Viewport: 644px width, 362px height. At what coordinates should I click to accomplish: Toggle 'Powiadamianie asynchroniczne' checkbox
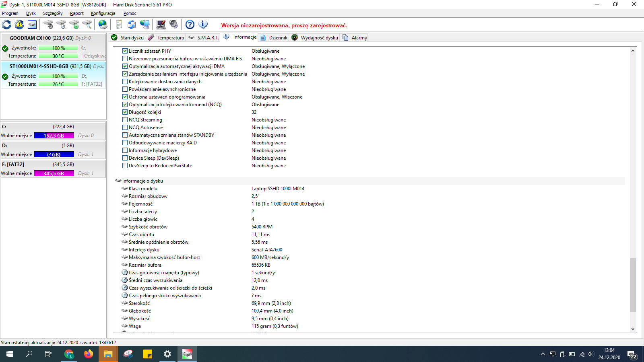point(125,89)
